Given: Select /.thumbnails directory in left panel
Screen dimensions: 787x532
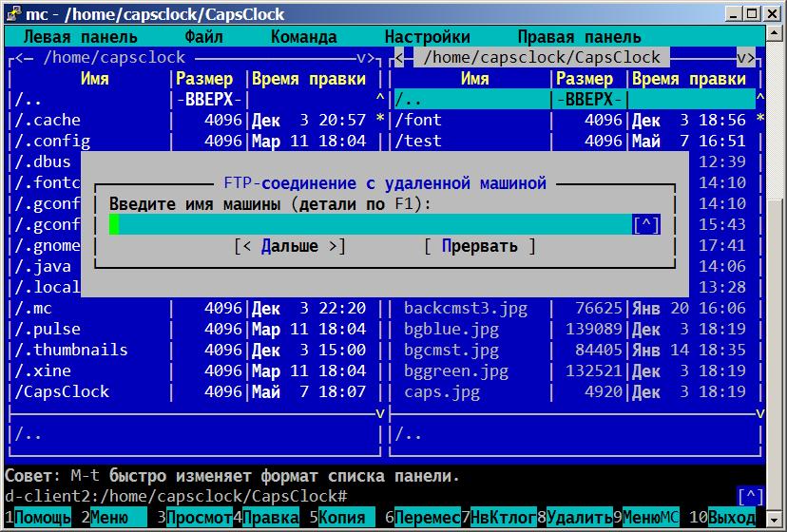Looking at the screenshot, I should point(195,350).
